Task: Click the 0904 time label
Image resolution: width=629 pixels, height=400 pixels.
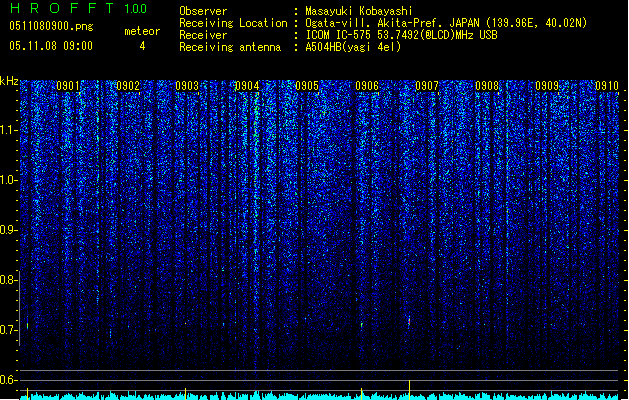Action: (x=247, y=86)
